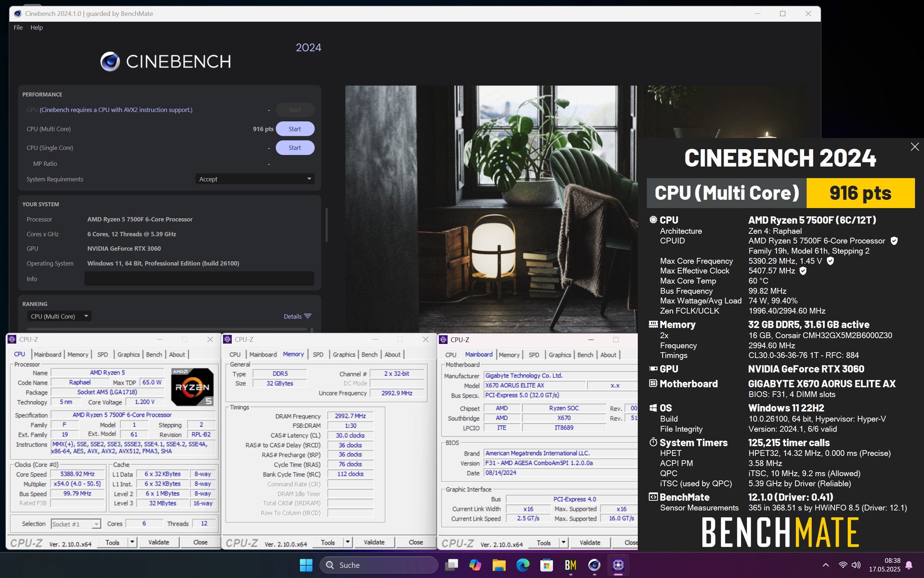Click Tools button in first CPU-Z

[x=112, y=542]
